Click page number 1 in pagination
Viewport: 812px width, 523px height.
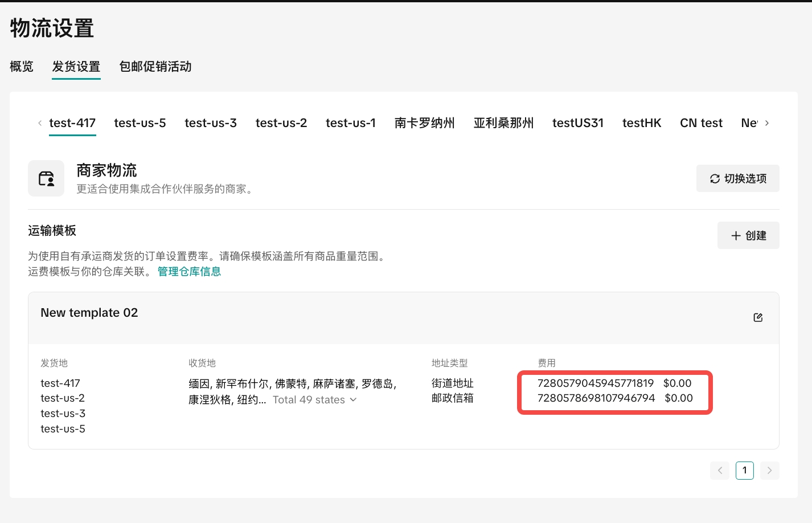[x=744, y=471]
